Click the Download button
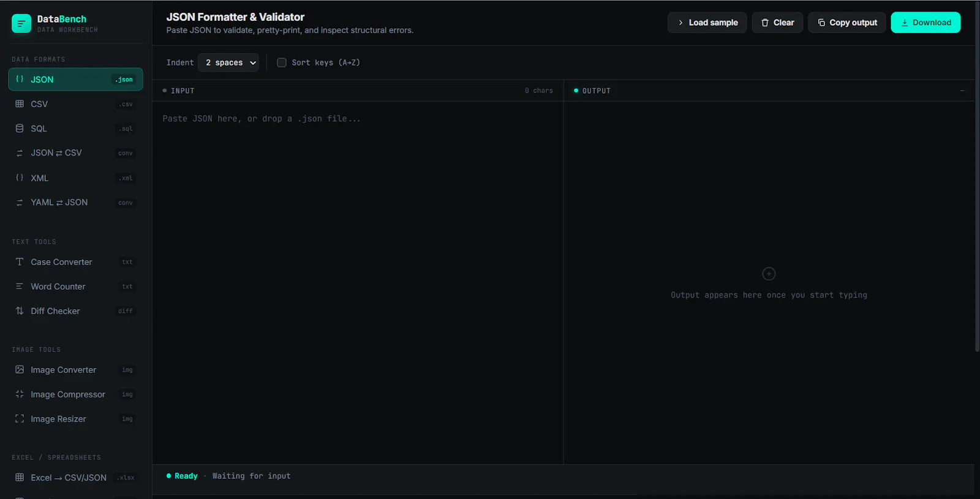Viewport: 980px width, 499px height. 925,23
